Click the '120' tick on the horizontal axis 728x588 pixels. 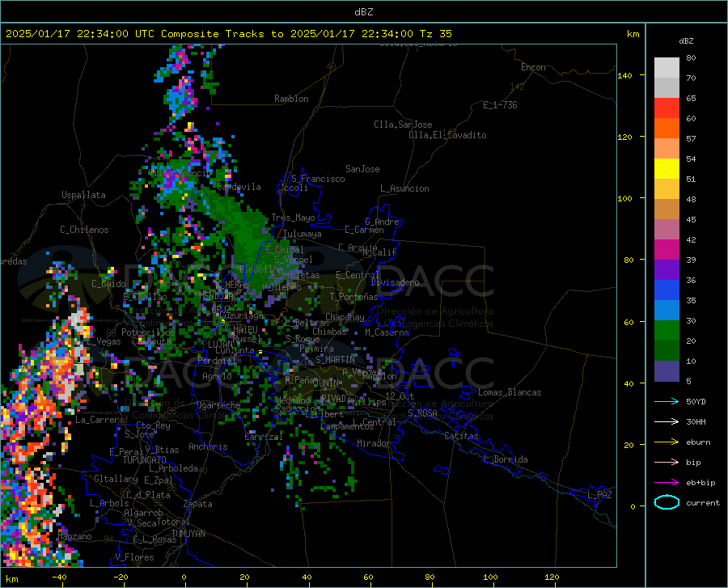pyautogui.click(x=552, y=577)
